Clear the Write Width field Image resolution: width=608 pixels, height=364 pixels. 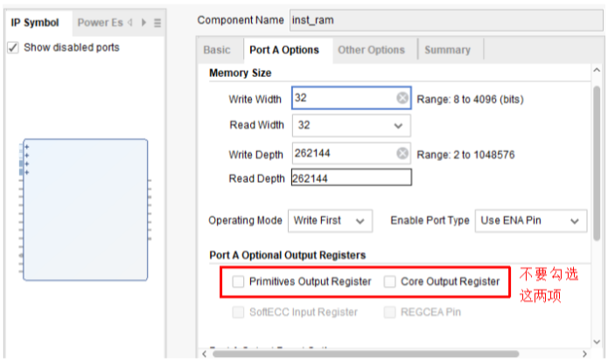(x=402, y=99)
